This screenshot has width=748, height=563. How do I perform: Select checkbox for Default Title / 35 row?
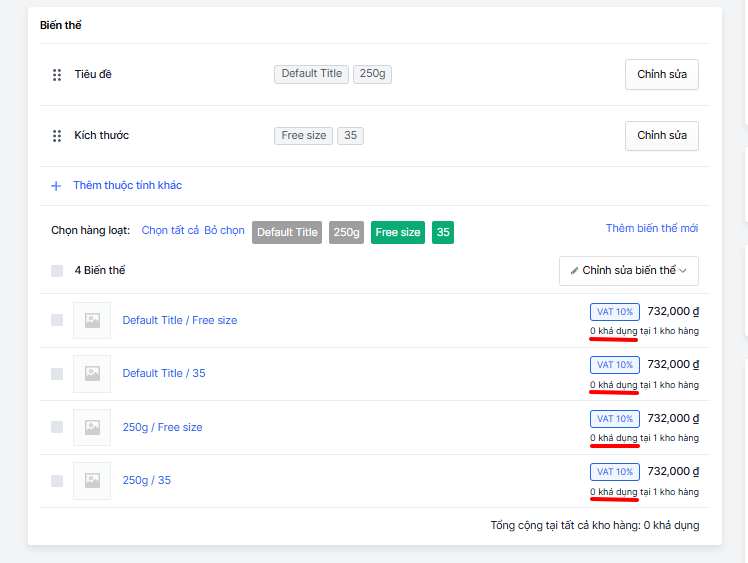point(57,374)
